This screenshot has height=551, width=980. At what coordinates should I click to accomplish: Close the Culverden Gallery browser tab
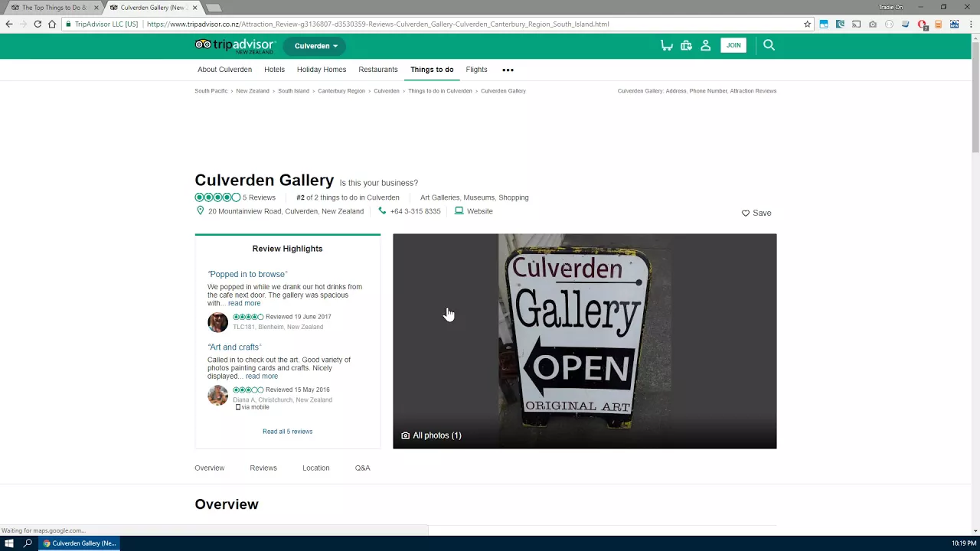pyautogui.click(x=194, y=8)
